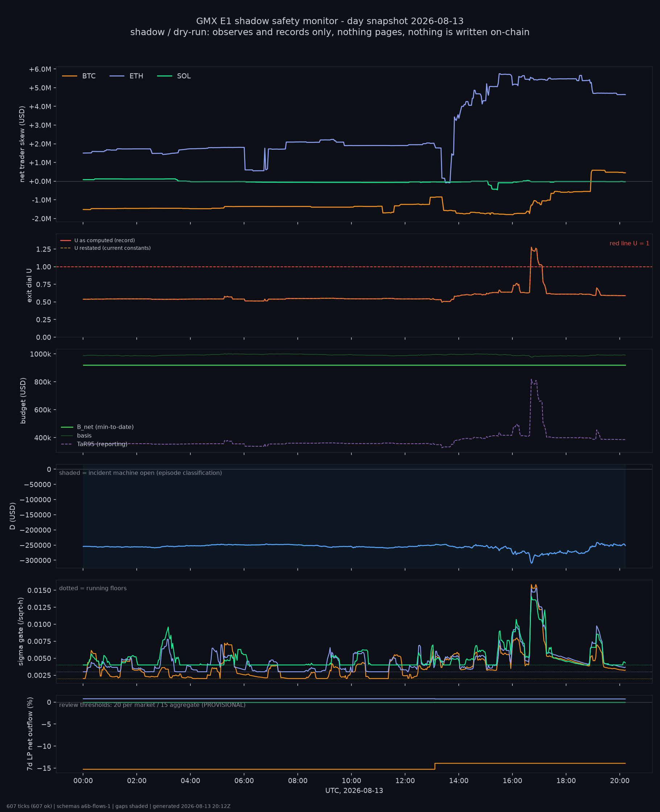Click the shadow / dry-run subtitle line
660x812 pixels.
point(330,32)
